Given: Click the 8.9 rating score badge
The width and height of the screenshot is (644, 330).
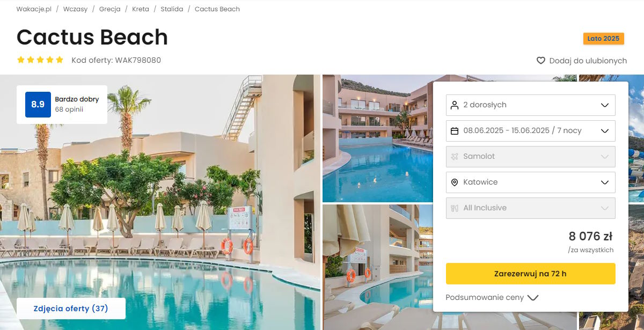Looking at the screenshot, I should 38,105.
